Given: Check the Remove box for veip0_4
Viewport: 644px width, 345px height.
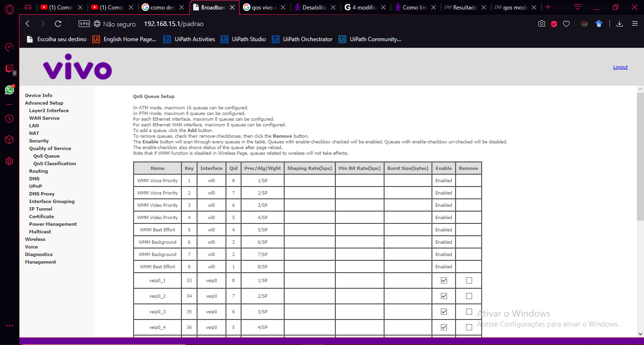Looking at the screenshot, I should [469, 327].
